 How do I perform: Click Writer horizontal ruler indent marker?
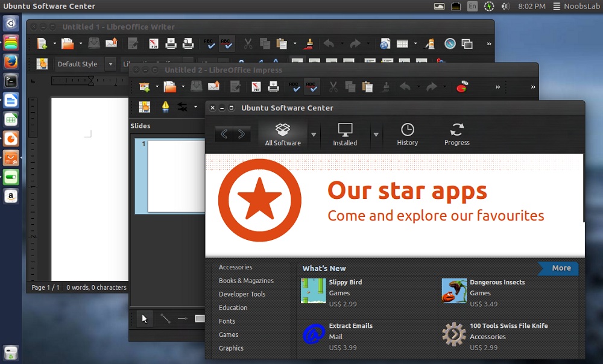click(91, 81)
